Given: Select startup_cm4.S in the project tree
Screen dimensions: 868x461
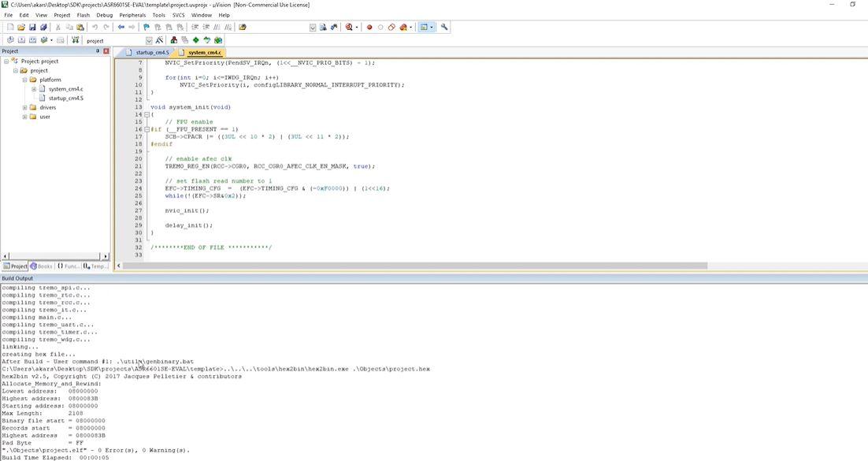Looking at the screenshot, I should (66, 98).
